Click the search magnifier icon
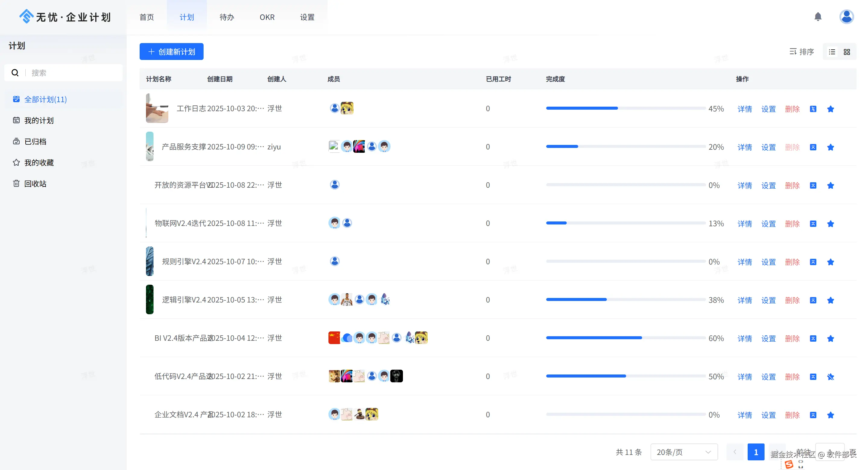This screenshot has height=470, width=868. (x=15, y=73)
